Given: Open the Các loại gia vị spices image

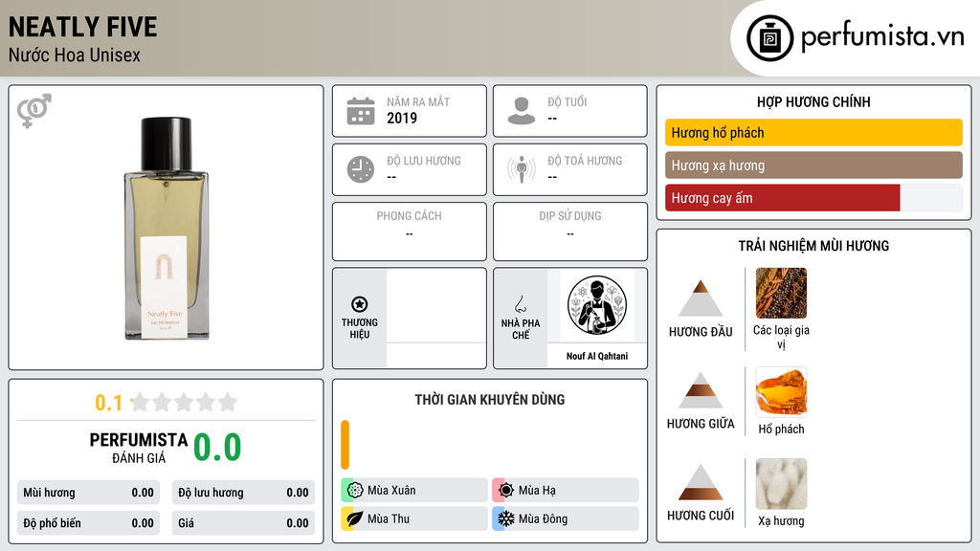Looking at the screenshot, I should (x=781, y=293).
